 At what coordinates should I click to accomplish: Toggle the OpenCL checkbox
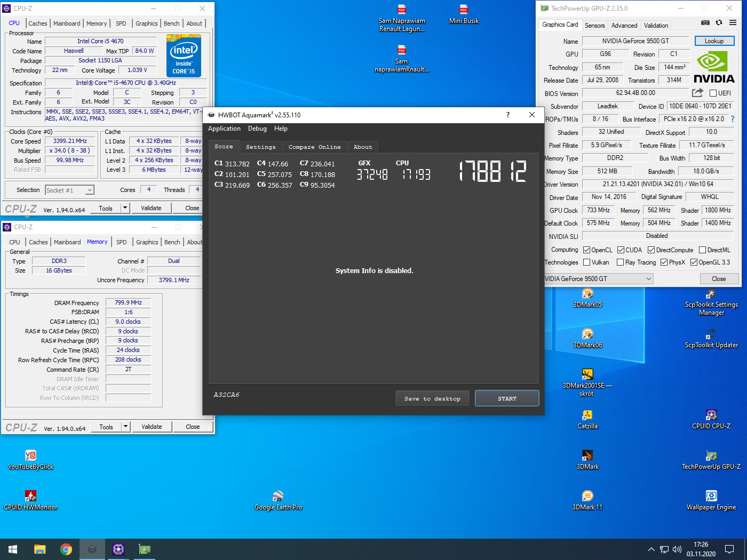tap(587, 250)
